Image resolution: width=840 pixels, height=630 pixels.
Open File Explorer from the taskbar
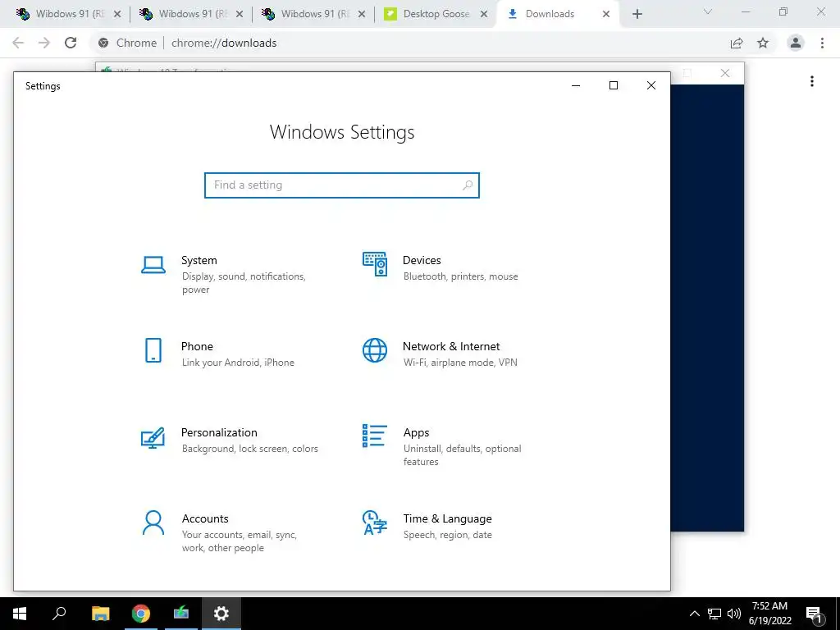tap(100, 614)
